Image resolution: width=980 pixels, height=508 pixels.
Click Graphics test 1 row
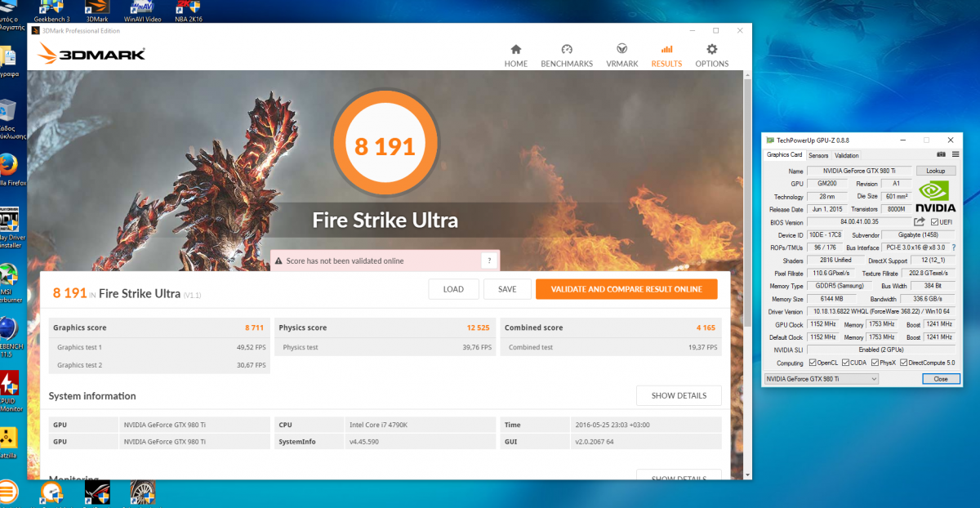click(x=159, y=347)
